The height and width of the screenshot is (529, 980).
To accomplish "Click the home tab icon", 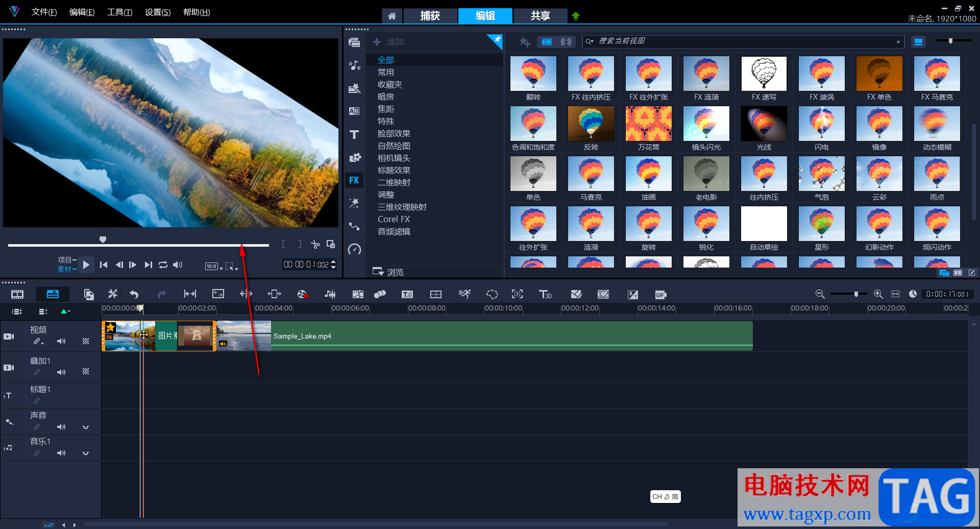I will point(392,16).
